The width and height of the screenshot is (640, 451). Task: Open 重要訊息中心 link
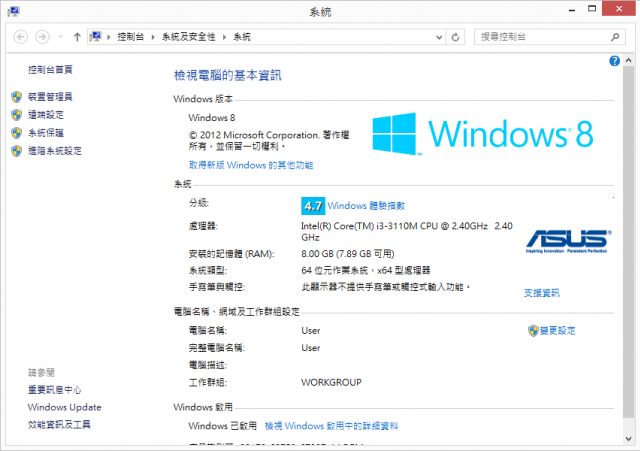point(54,390)
